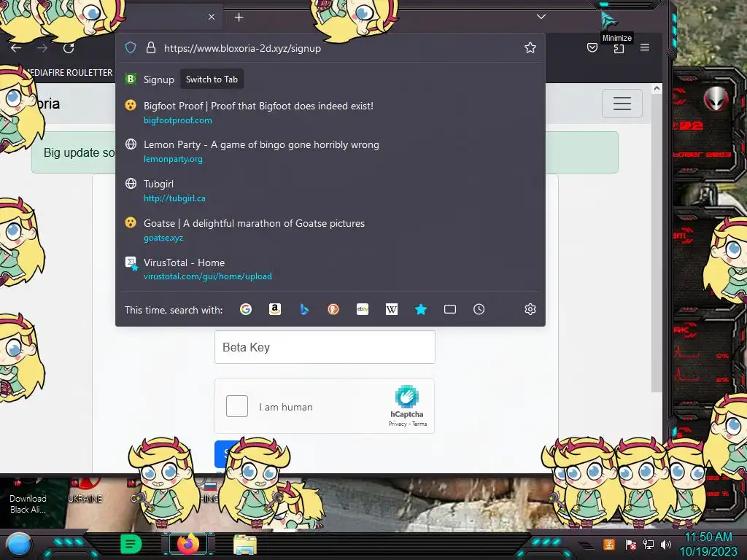Viewport: 747px width, 560px height.
Task: Click the Java tray icon
Action: pos(609,544)
